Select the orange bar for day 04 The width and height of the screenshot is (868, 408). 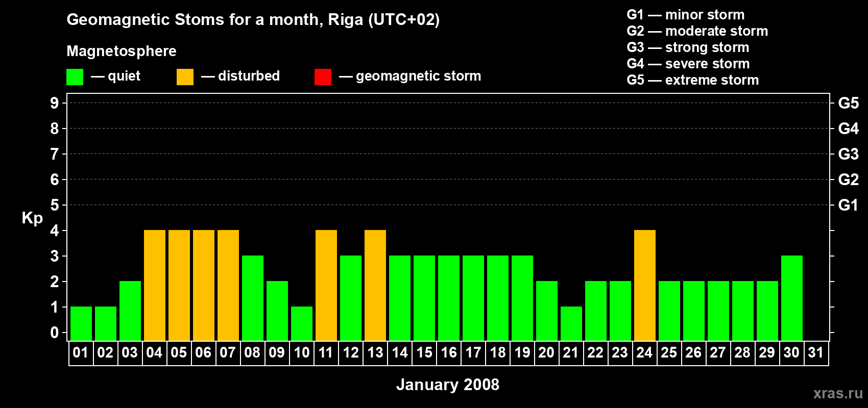pyautogui.click(x=155, y=285)
